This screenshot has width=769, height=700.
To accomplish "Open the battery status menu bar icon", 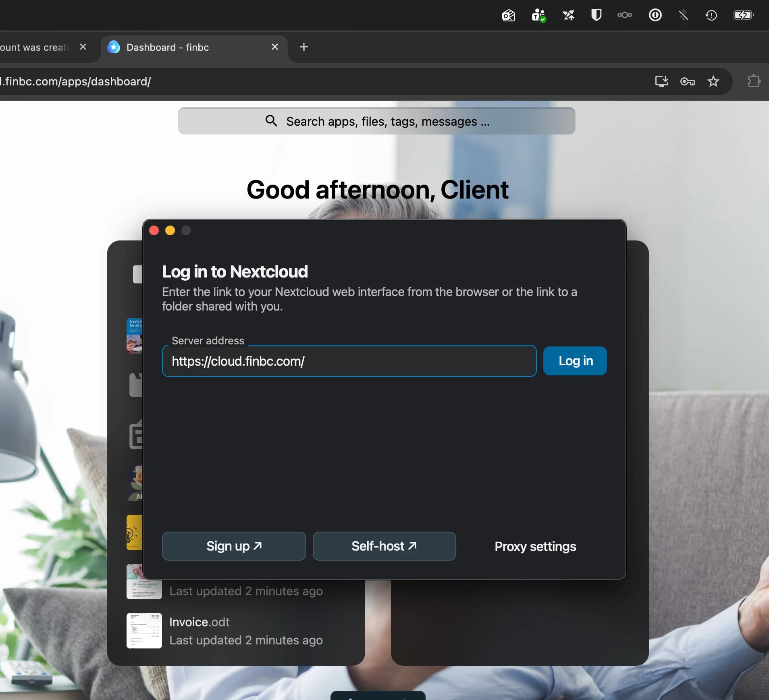I will pos(743,15).
